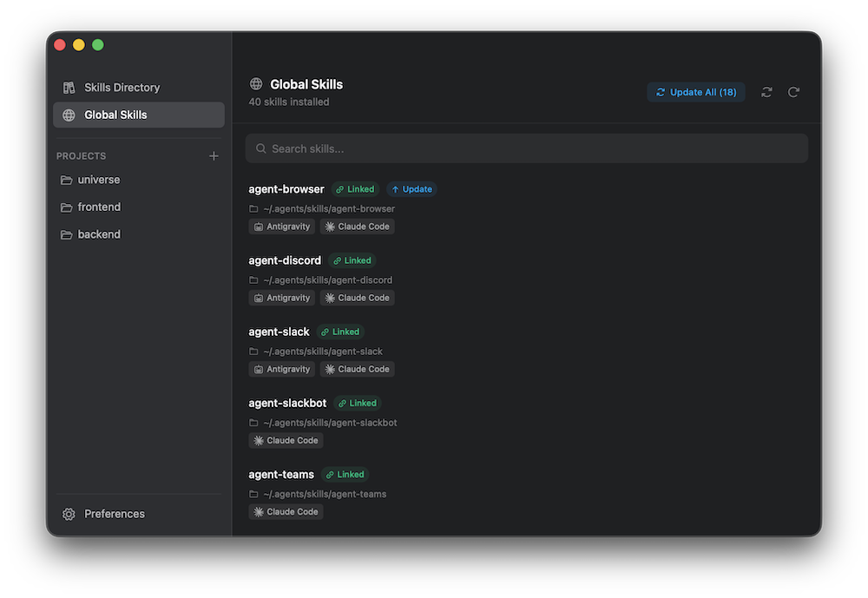Viewport: 868px width, 598px height.
Task: Click the Preferences gear icon
Action: (69, 515)
